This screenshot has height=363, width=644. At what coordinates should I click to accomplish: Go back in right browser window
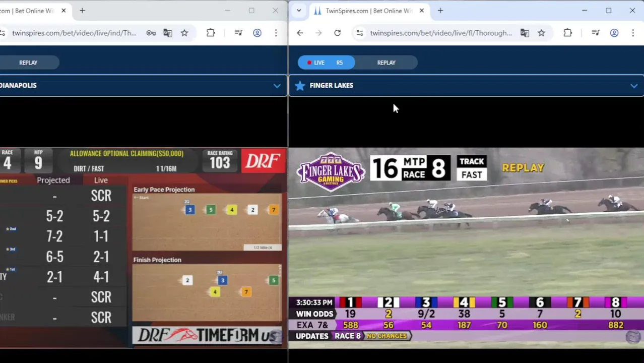(300, 33)
